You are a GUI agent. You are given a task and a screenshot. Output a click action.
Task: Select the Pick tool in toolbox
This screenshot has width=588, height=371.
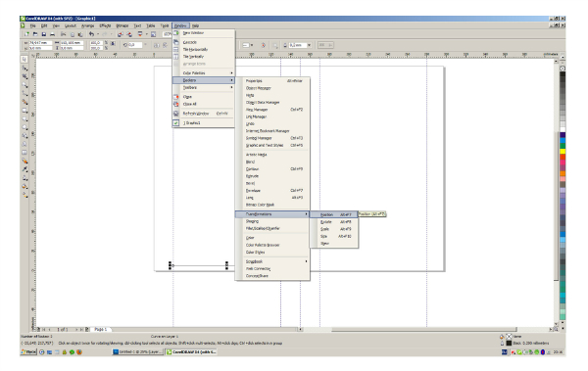[24, 59]
